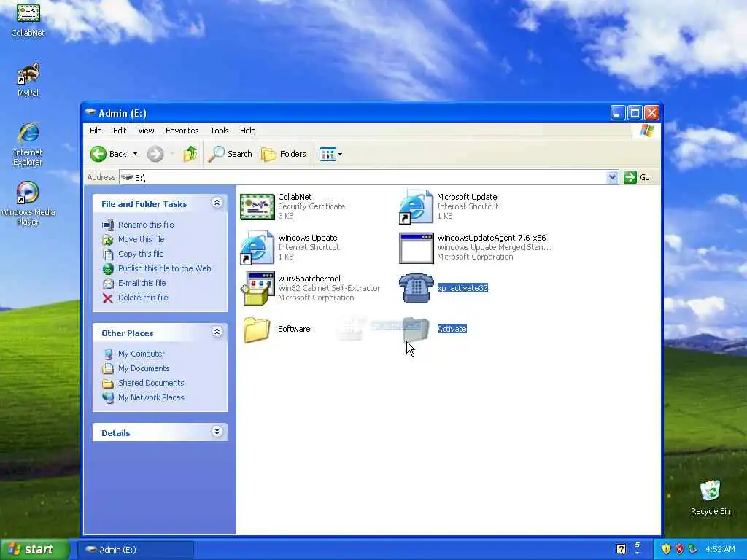
Task: Click the Publish to Web globe icon
Action: [x=108, y=268]
